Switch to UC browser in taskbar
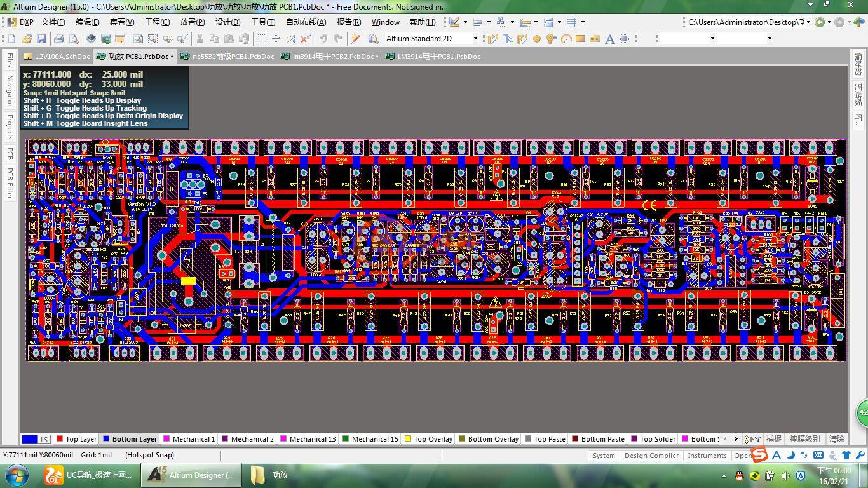This screenshot has width=868, height=488. [x=89, y=475]
